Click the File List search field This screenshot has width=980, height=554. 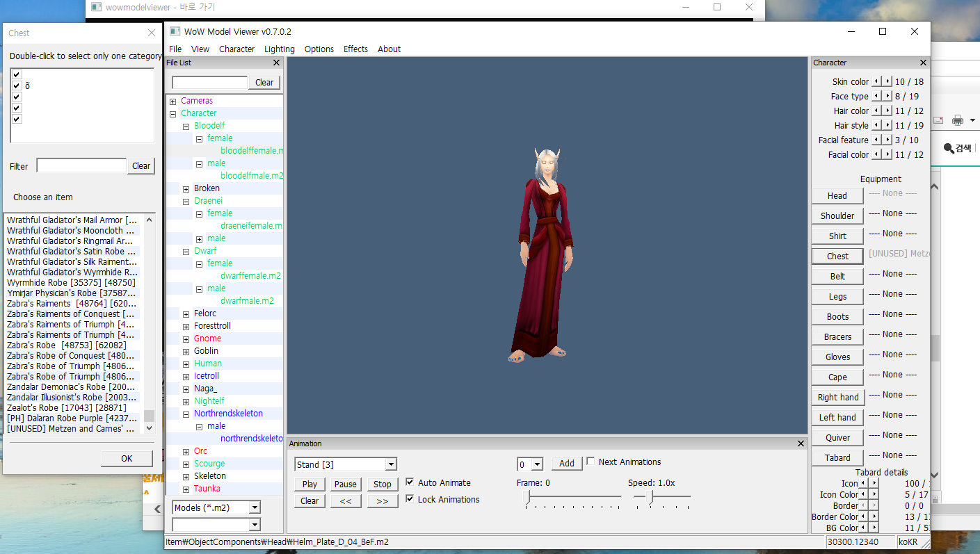tap(209, 82)
